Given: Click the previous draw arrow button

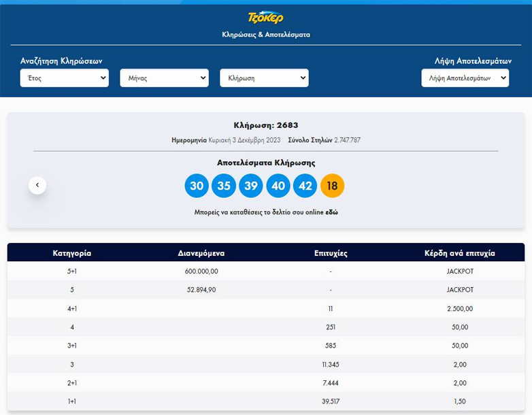Looking at the screenshot, I should tap(37, 184).
